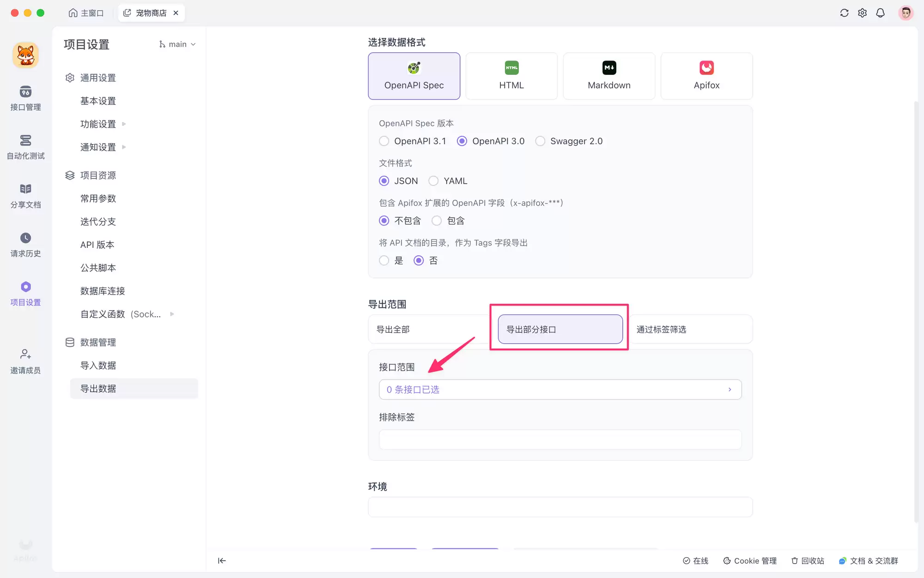
Task: Select the OpenAPI 3.0 radio button
Action: click(462, 141)
